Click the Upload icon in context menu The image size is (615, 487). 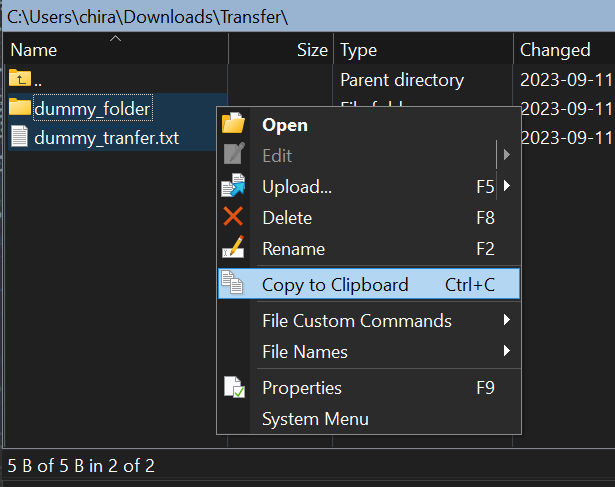click(233, 187)
